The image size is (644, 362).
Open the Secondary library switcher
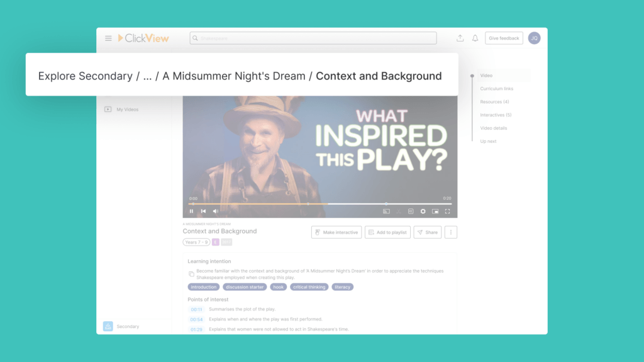(108, 326)
